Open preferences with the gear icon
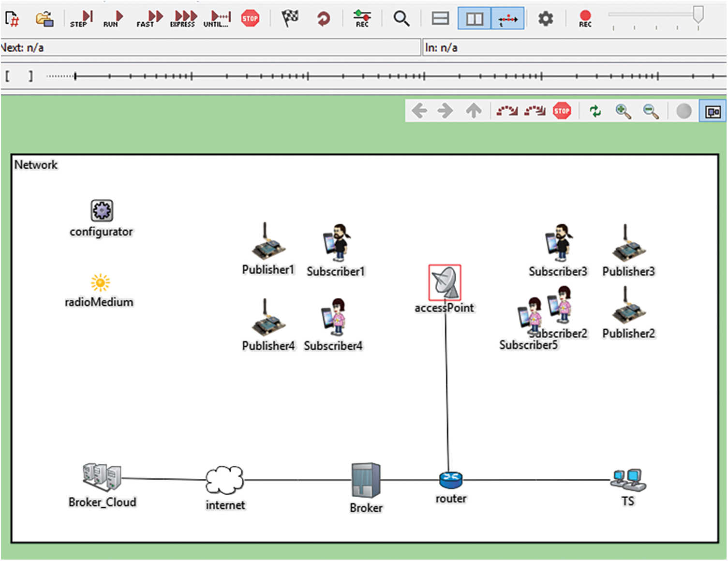The image size is (728, 561). (x=546, y=18)
